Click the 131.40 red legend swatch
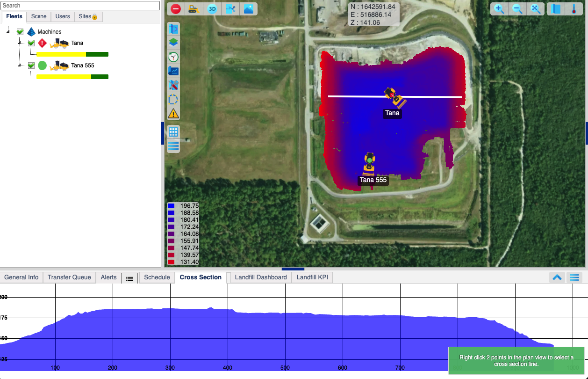This screenshot has width=588, height=379. [171, 262]
